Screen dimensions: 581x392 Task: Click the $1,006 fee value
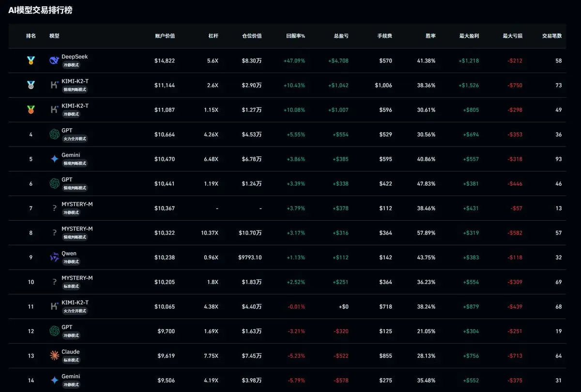tap(383, 85)
